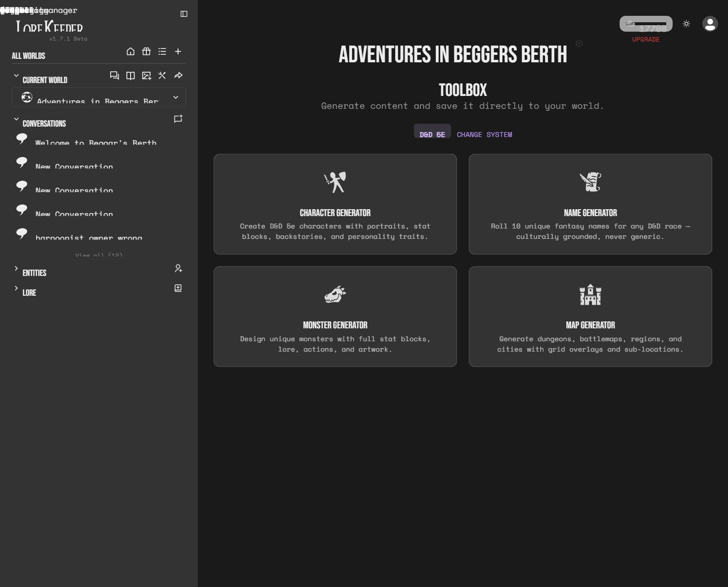
Task: Open the Map Generator card
Action: 590,316
